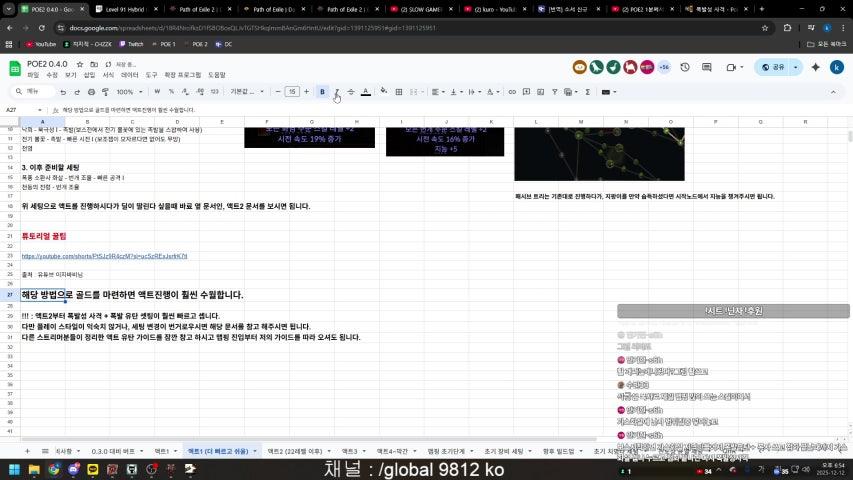Click the Print icon in toolbar
This screenshot has width=853, height=480.
(x=90, y=92)
